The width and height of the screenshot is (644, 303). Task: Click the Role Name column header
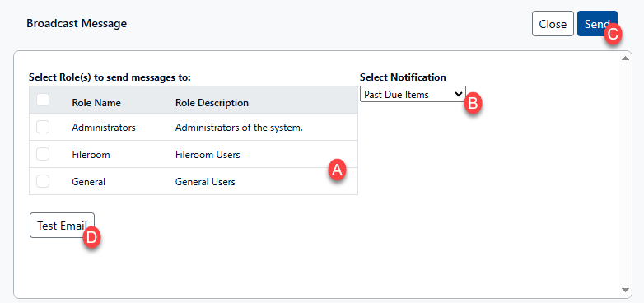96,103
